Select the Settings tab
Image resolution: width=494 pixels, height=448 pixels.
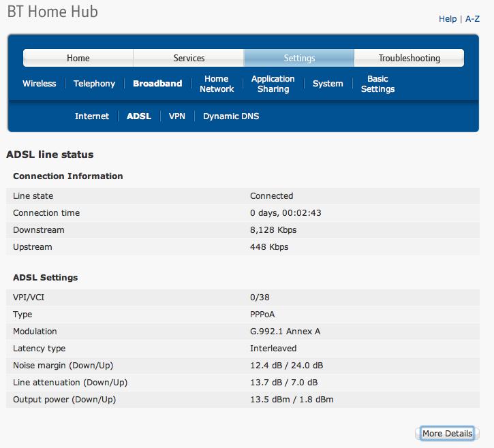click(x=299, y=58)
